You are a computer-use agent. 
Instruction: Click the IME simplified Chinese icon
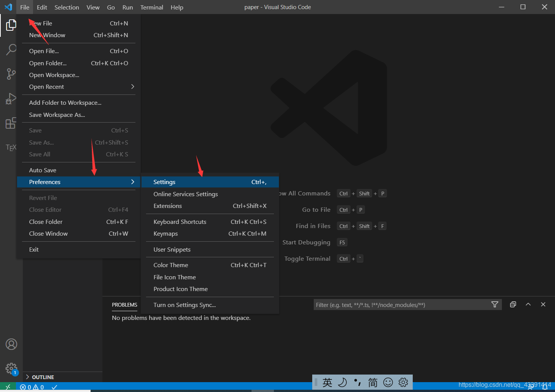point(373,382)
